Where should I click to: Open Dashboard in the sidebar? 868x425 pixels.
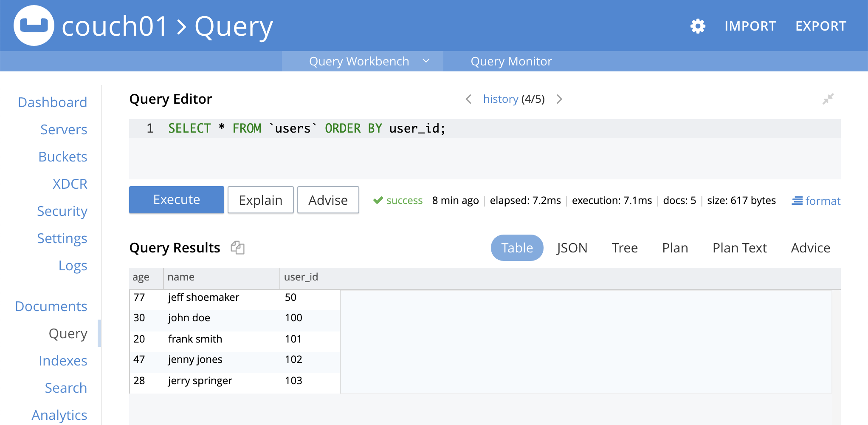click(52, 102)
